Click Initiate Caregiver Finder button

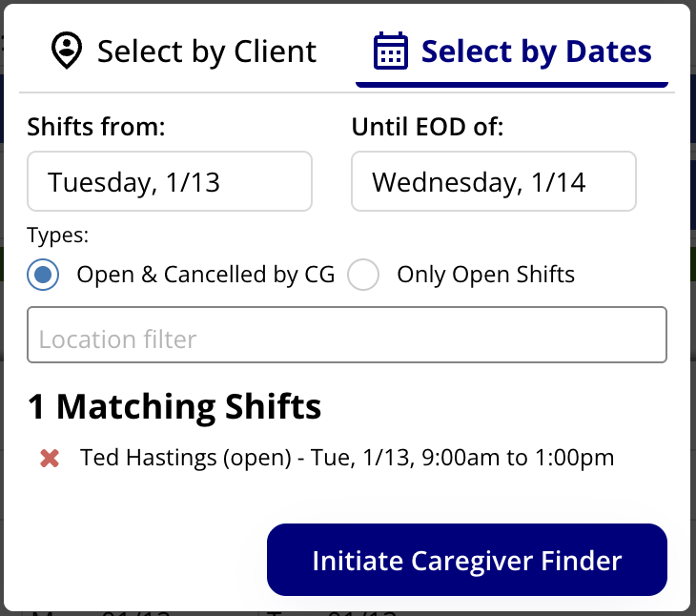click(x=467, y=560)
